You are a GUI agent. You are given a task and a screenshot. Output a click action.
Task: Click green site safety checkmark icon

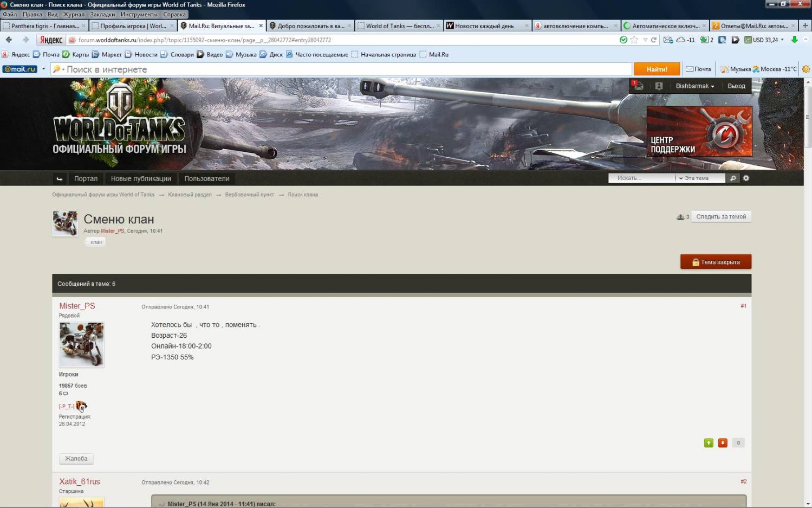(x=623, y=40)
